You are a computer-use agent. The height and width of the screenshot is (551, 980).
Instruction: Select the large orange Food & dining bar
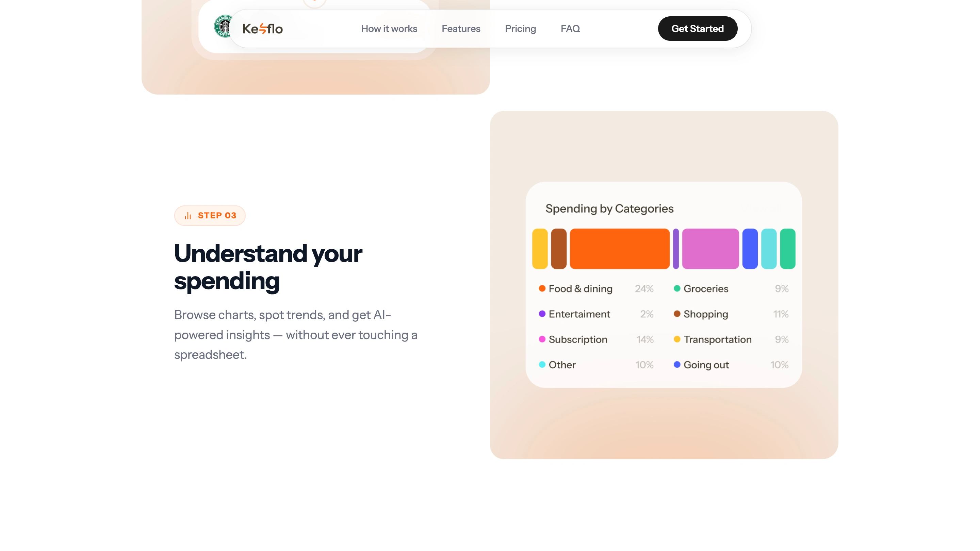[x=619, y=249]
